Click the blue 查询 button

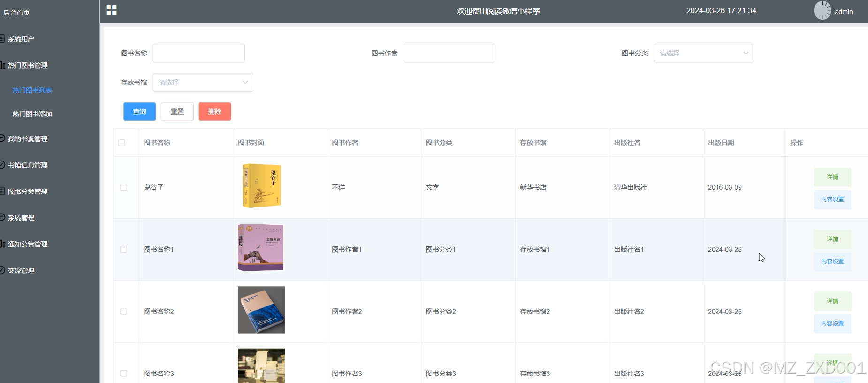pos(139,111)
